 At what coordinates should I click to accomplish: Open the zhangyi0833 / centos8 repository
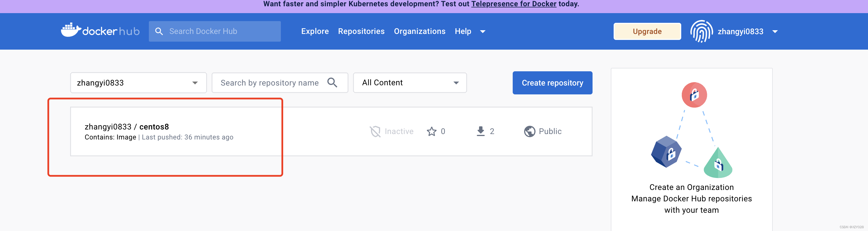[127, 127]
